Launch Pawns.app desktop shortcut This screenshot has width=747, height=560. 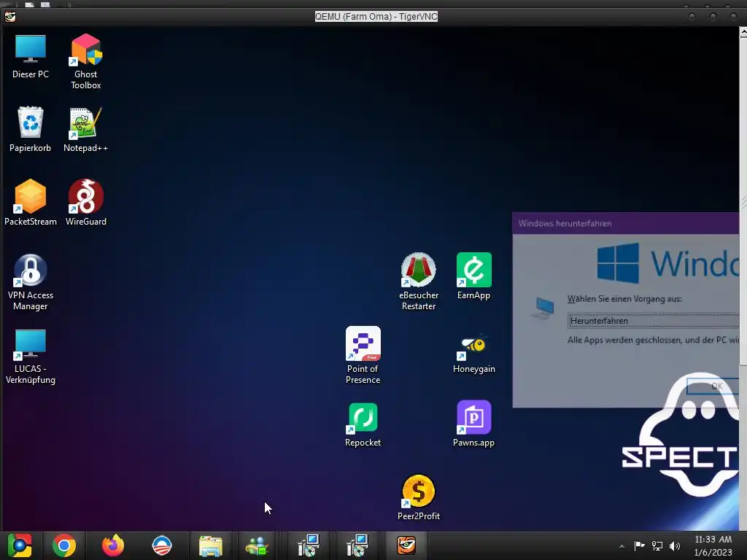(473, 424)
